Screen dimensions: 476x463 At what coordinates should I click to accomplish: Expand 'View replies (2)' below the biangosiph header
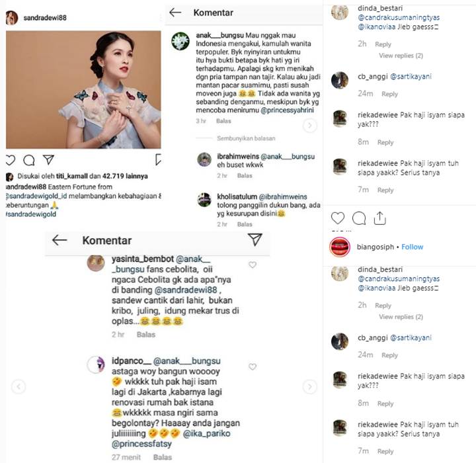pyautogui.click(x=401, y=317)
